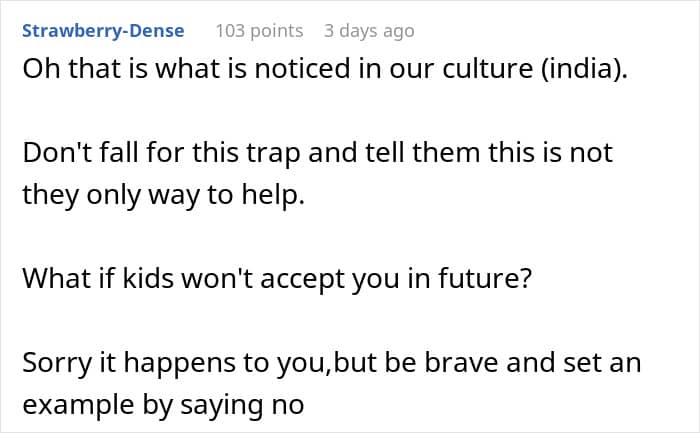This screenshot has height=433, width=700.
Task: Click the word example in last line
Action: pos(79,405)
